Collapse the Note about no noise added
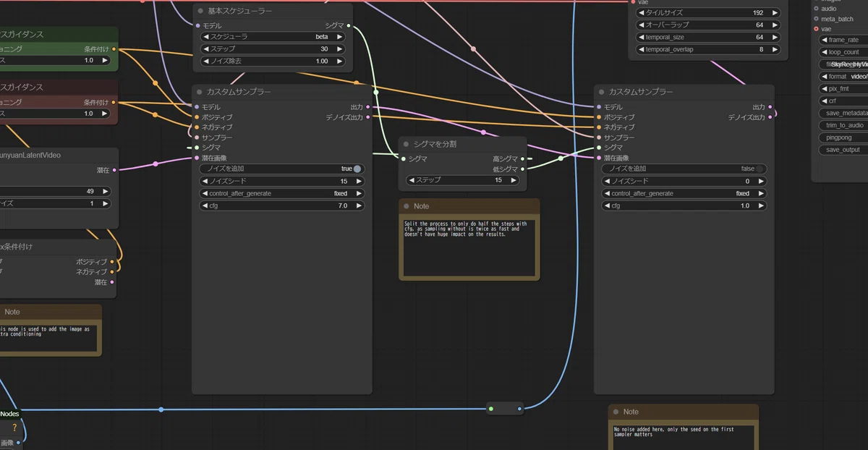Image resolution: width=868 pixels, height=450 pixels. tap(616, 412)
